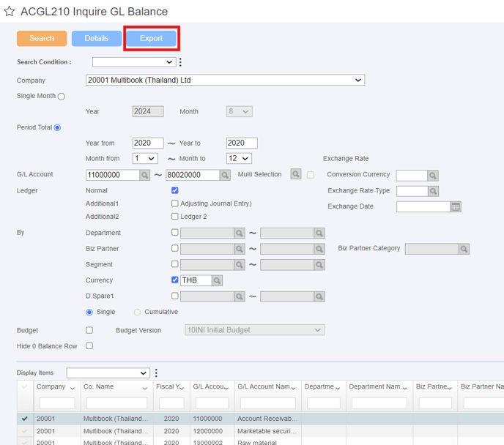The image size is (504, 445).
Task: Open G/L Account from lookup magnifier
Action: [144, 175]
